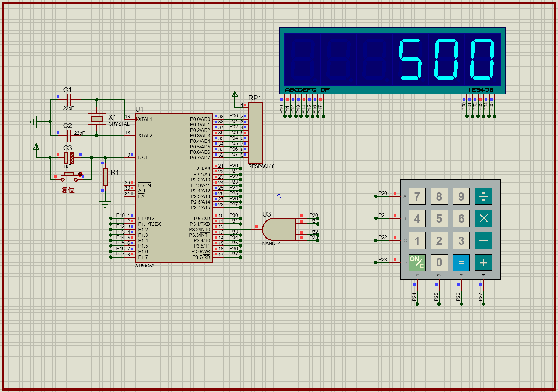Image resolution: width=558 pixels, height=392 pixels.
Task: Click the P2.7/A15 pin label
Action: point(201,207)
